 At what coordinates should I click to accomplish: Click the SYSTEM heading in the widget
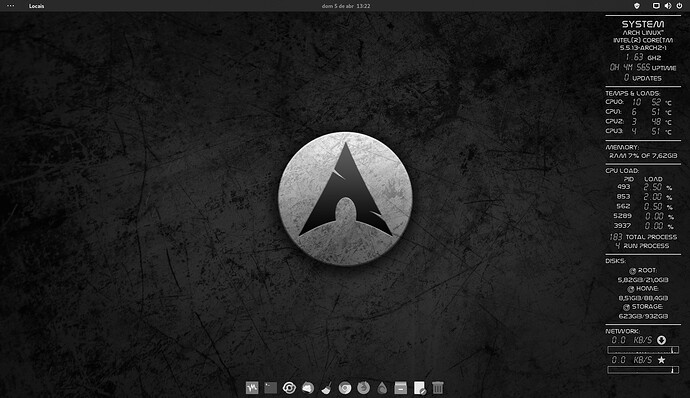(643, 24)
